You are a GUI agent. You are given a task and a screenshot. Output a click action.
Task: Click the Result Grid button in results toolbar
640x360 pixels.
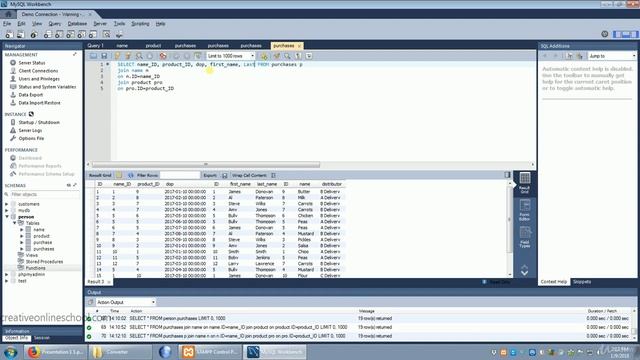point(100,176)
